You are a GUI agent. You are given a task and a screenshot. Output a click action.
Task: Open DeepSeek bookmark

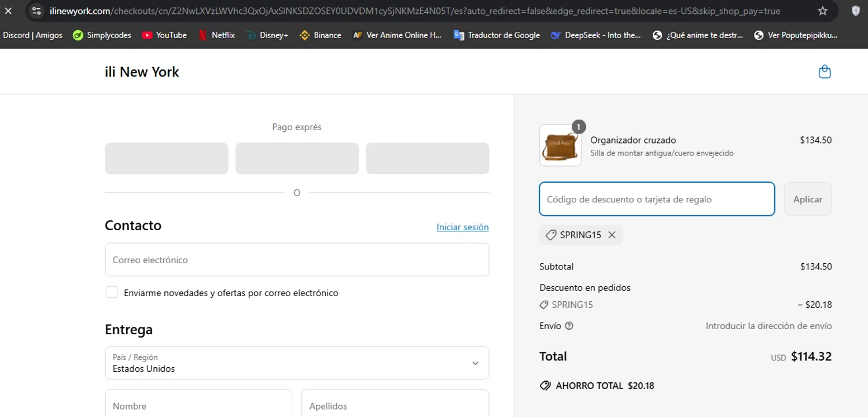596,35
